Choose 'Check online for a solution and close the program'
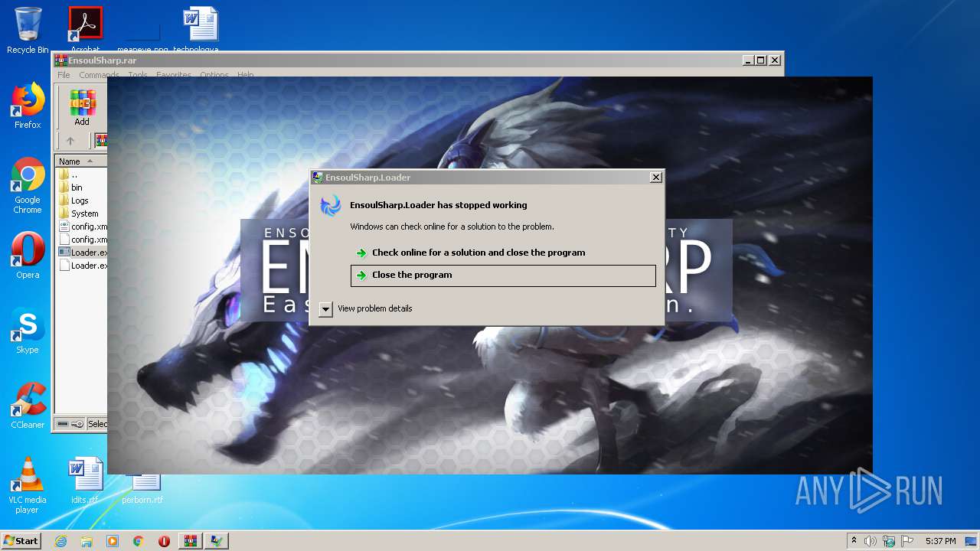 [503, 253]
